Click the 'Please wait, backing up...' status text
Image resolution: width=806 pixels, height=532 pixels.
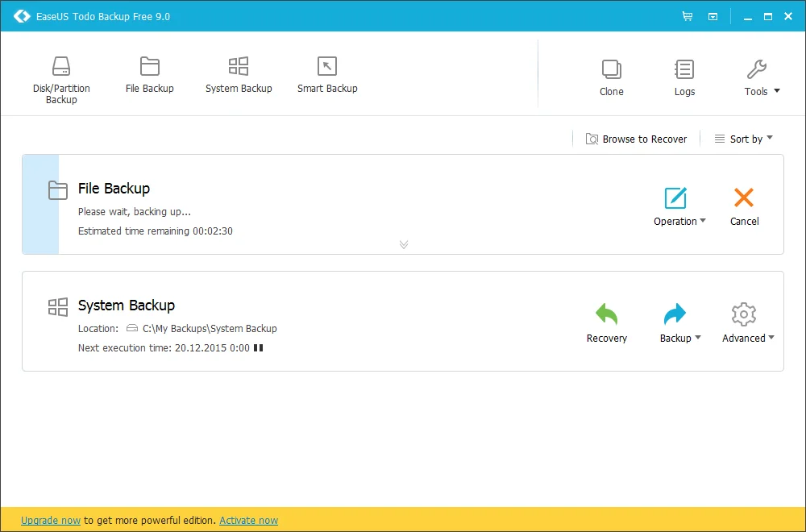[x=134, y=212]
